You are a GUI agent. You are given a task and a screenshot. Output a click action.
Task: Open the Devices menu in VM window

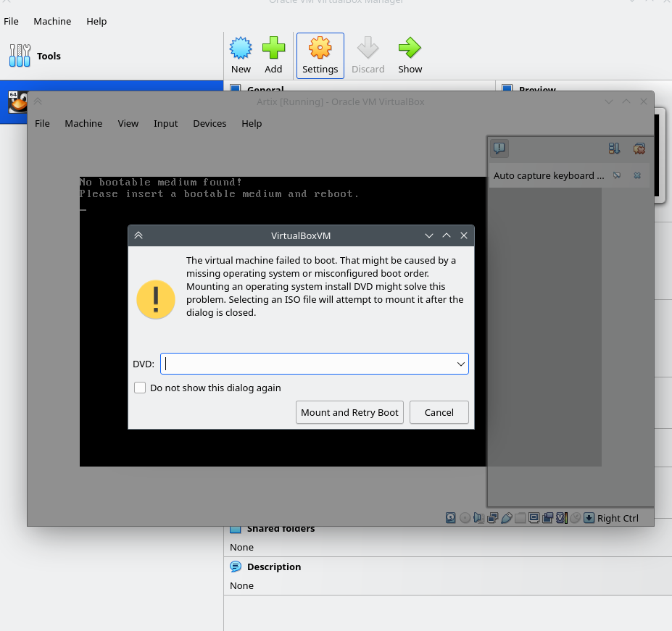point(210,123)
